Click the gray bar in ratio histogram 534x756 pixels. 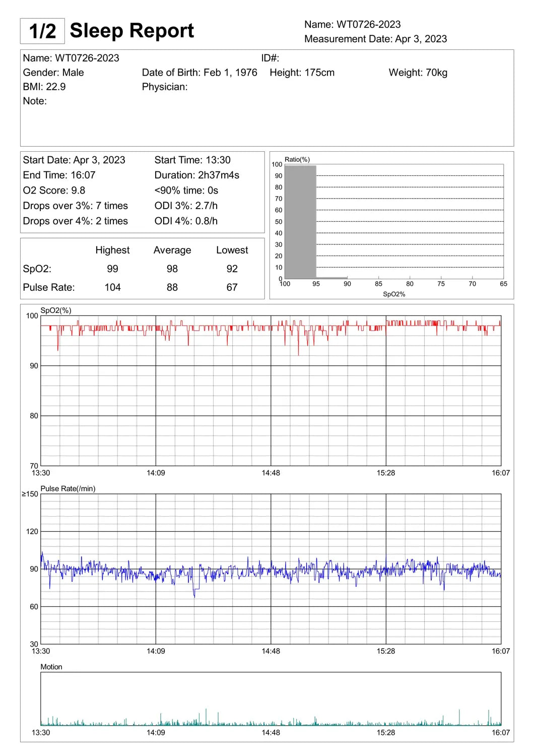tap(300, 222)
